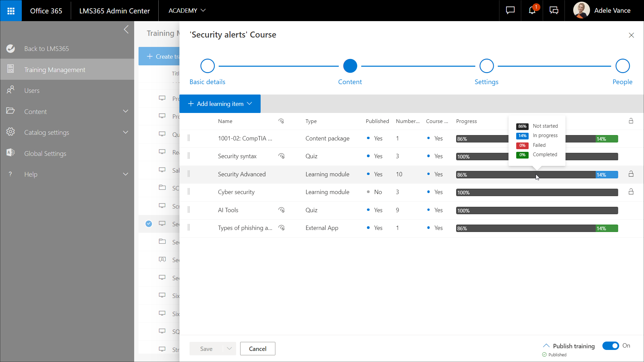Toggle the Publish training switch off

610,346
